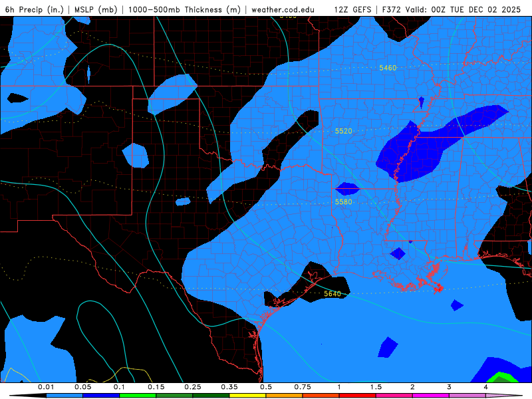This screenshot has height=399, width=532.
Task: Click the light blue 0.01–0.05 legend swatch
Action: click(x=65, y=396)
